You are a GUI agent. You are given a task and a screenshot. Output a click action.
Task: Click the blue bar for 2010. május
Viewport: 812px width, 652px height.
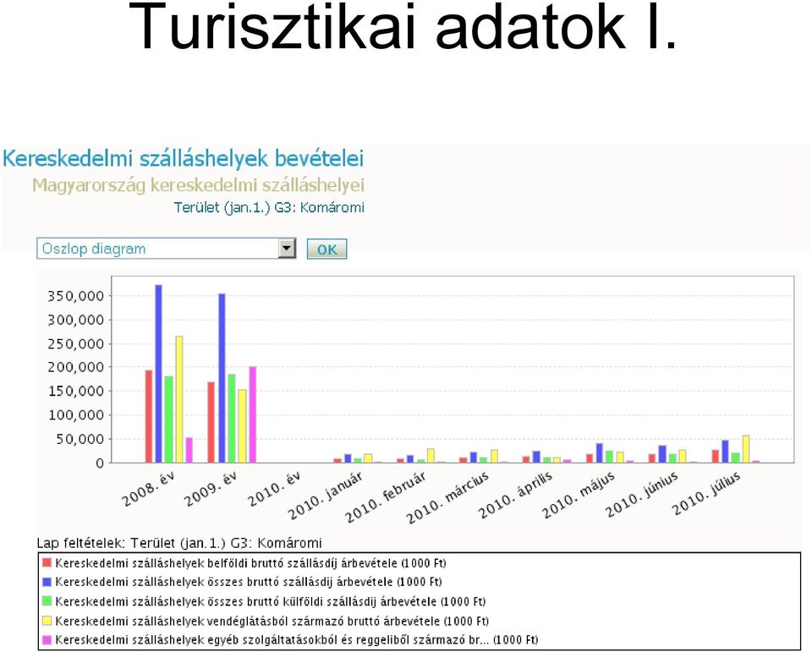(599, 453)
